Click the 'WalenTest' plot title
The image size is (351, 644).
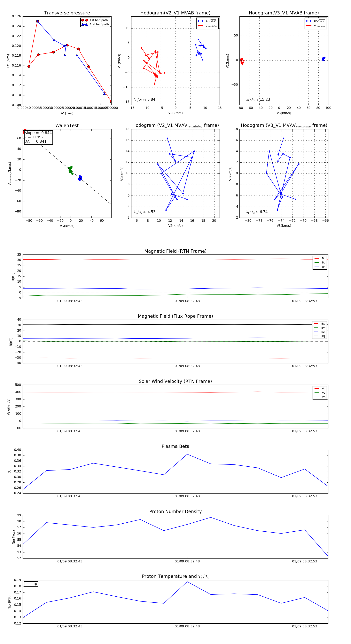coord(67,125)
